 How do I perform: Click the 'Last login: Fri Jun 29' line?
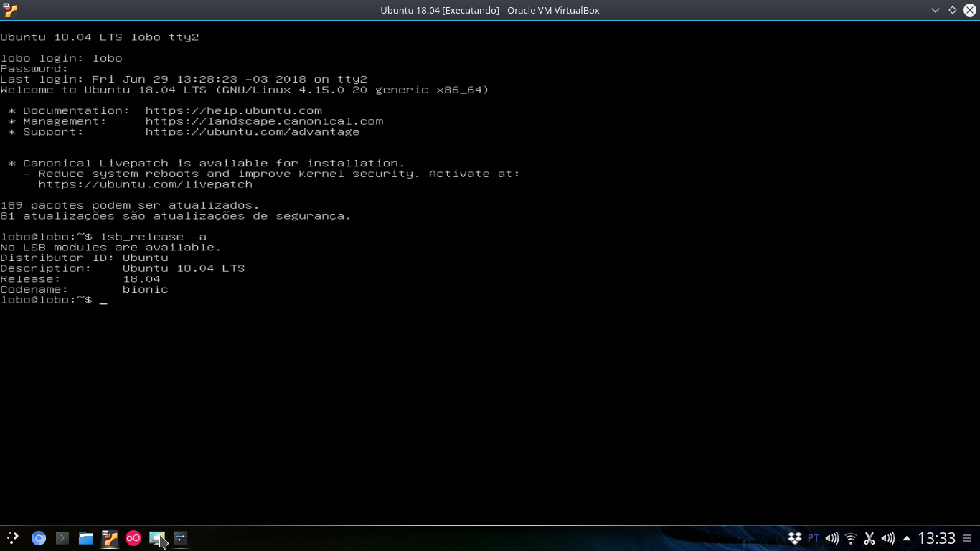pos(184,79)
